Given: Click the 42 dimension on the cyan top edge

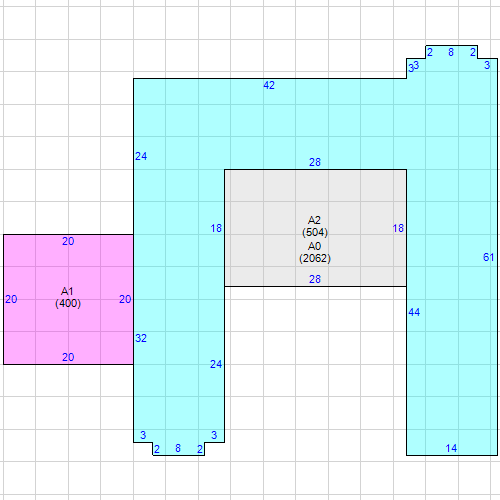Looking at the screenshot, I should tap(269, 85).
